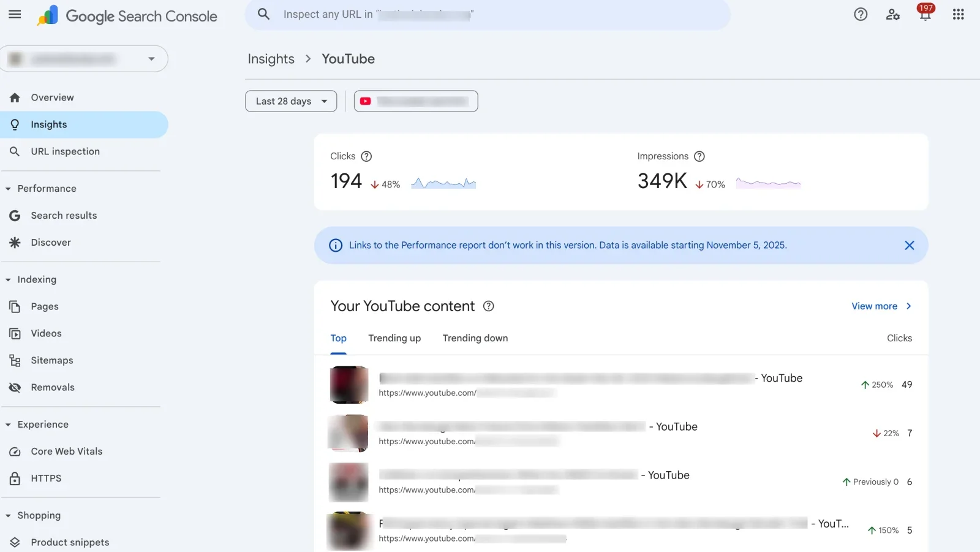
Task: Open the user settings icon
Action: pos(892,15)
